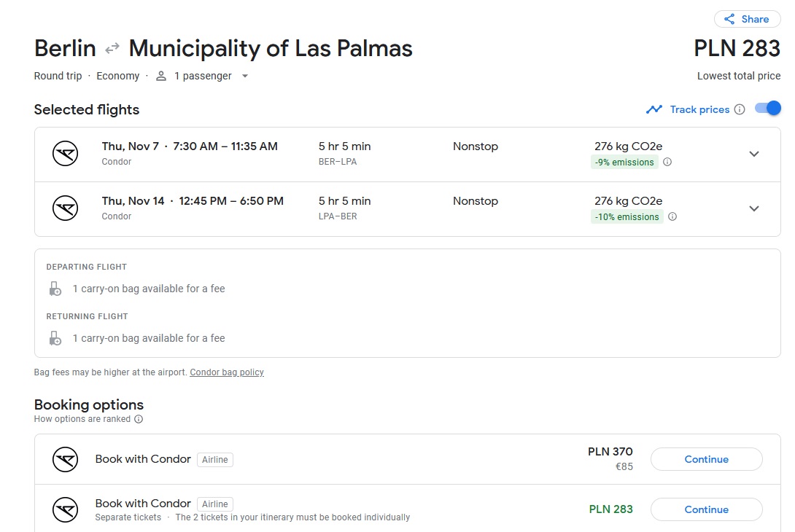
Task: Open the Condor bag policy link
Action: coord(227,372)
